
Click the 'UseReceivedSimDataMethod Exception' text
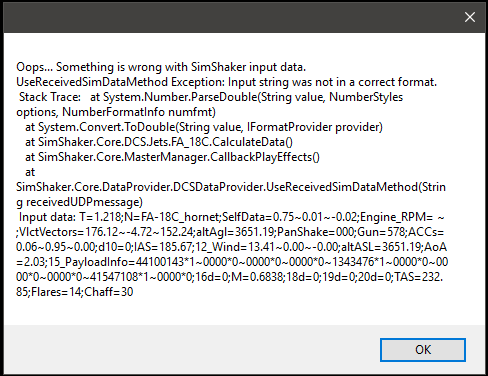120,82
